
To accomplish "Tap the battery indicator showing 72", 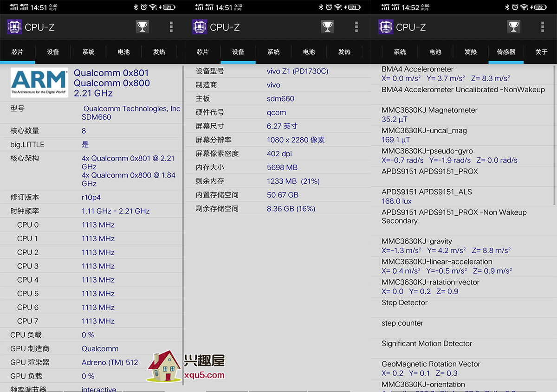I will coord(540,7).
